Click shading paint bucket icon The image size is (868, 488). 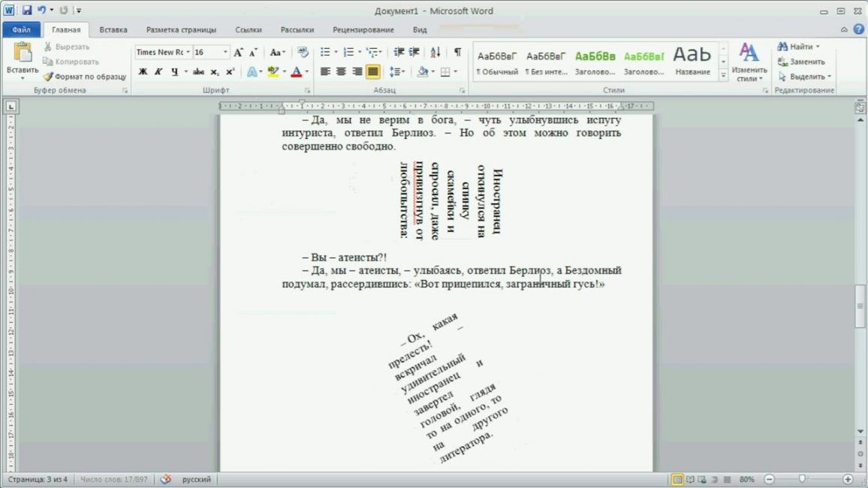(x=423, y=71)
